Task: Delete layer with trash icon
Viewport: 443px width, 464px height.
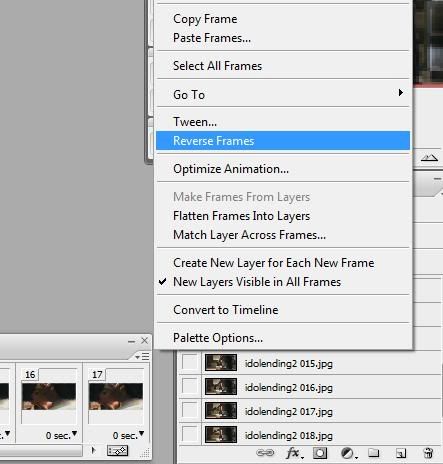Action: (x=428, y=453)
